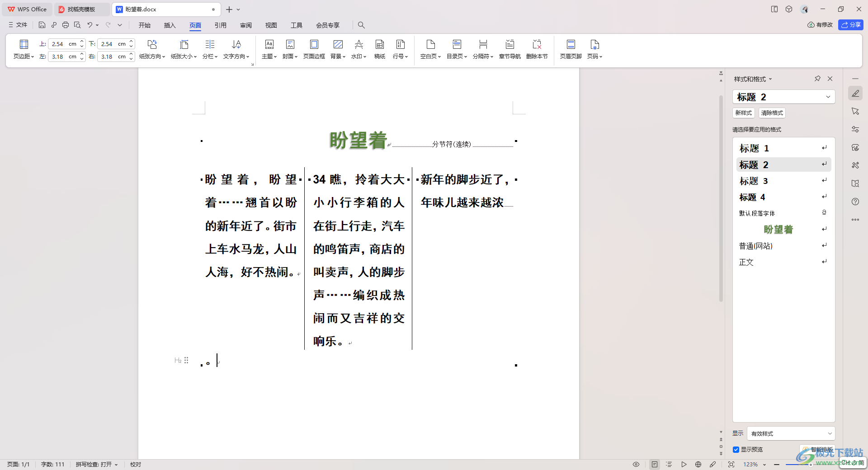
Task: Click the 新样式 button
Action: (x=743, y=113)
